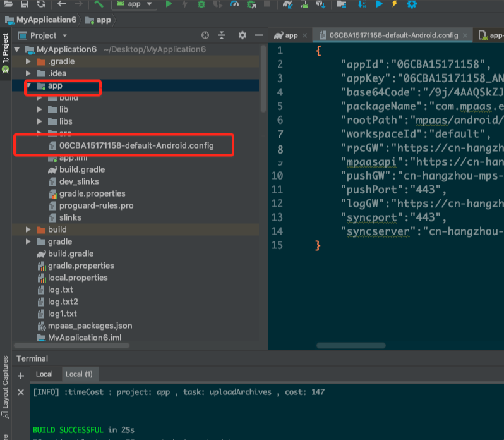Click the editor horizontal scrollbar
Viewport: 504px width, 440px height.
pos(351,346)
